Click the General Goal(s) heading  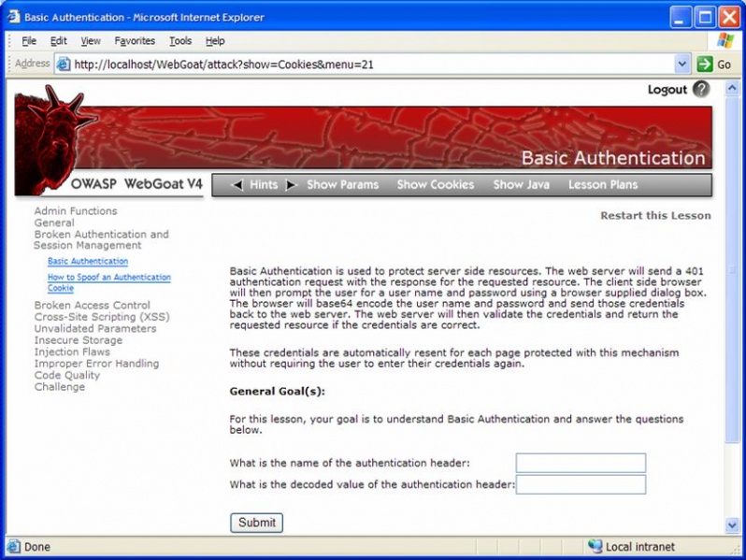(278, 391)
